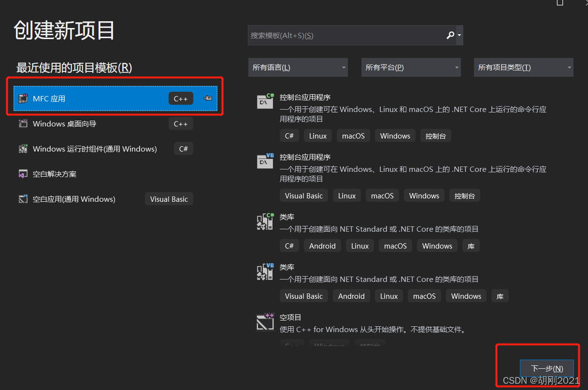Screen dimensions: 588x390
Task: Click Windows tag under C# 控制台应用程序
Action: [x=395, y=136]
